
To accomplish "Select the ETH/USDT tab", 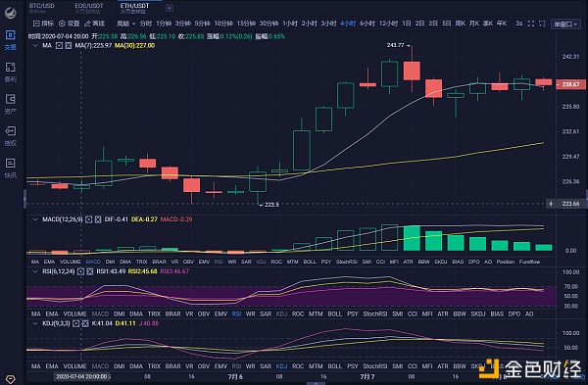I will [134, 8].
